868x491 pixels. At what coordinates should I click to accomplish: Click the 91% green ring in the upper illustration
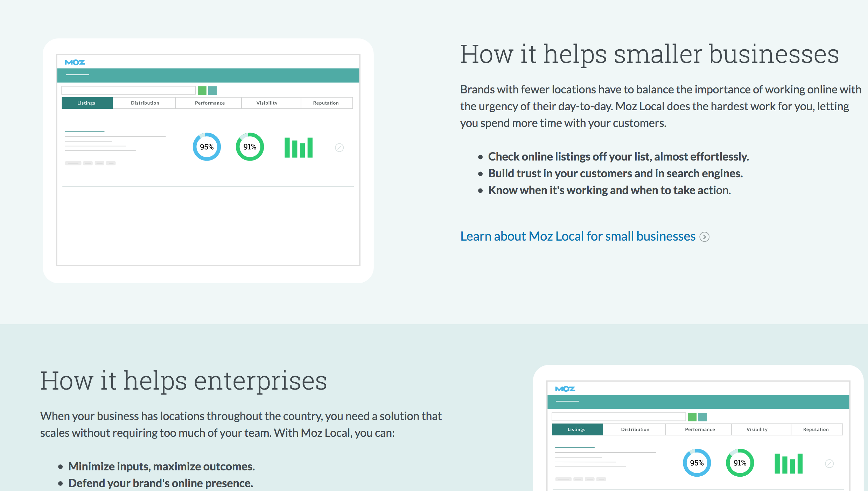250,147
